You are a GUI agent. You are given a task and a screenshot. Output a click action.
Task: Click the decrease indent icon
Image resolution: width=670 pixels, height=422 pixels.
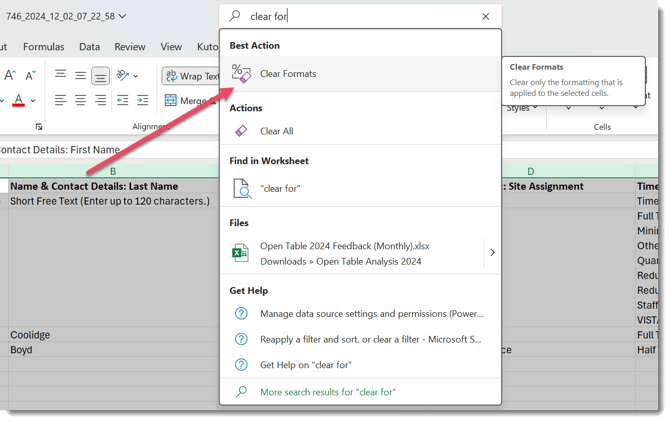tap(122, 100)
